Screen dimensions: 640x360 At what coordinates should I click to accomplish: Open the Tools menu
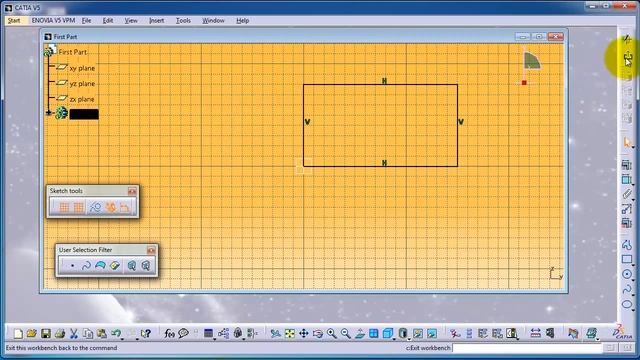click(x=183, y=20)
